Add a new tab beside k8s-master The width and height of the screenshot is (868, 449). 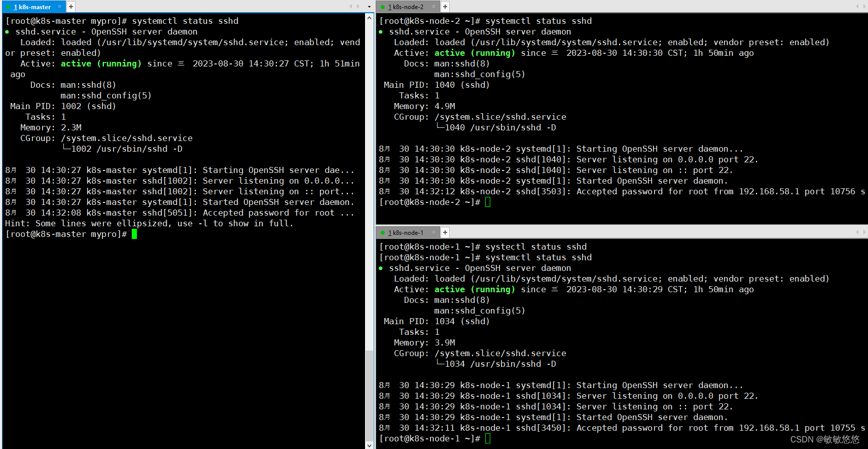pyautogui.click(x=71, y=7)
